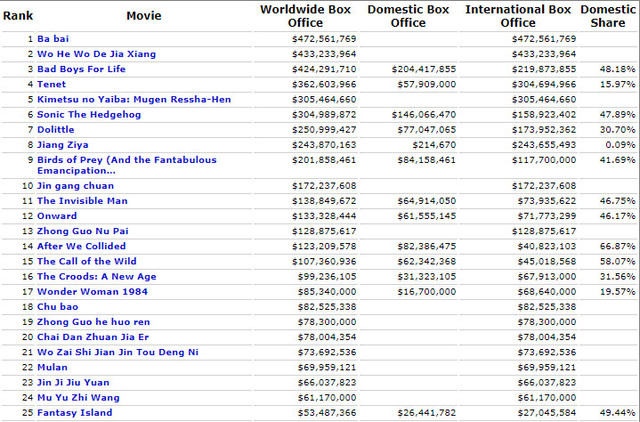The image size is (640, 422).
Task: Click the After We Collided link
Action: [81, 246]
